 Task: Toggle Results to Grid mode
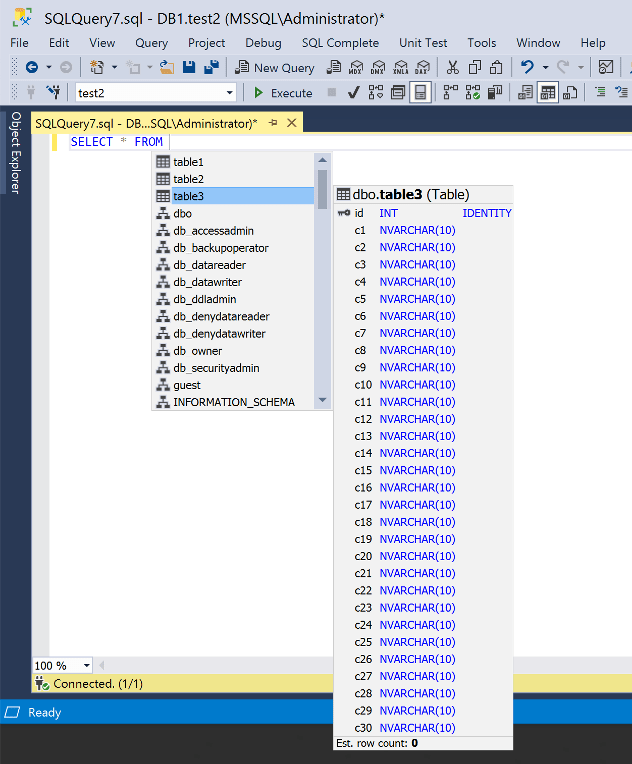[548, 92]
